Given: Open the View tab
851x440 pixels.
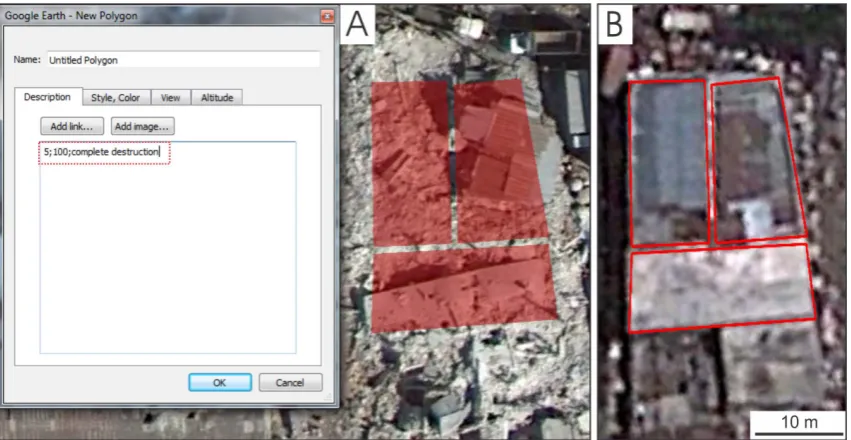Looking at the screenshot, I should (x=170, y=98).
